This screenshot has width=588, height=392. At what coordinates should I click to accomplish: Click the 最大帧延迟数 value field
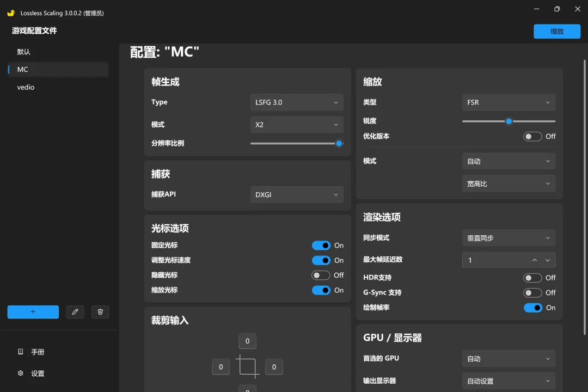click(495, 260)
